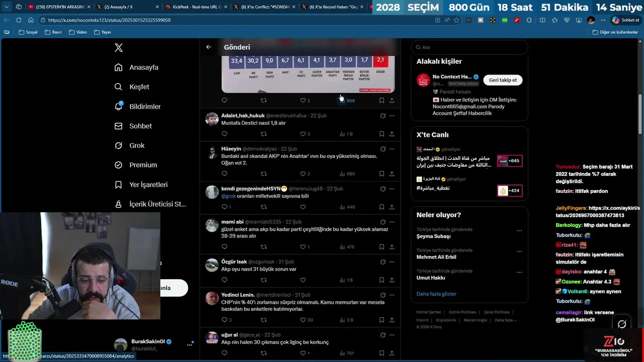Open İçerik Üreticisi Studio item
Screen dimensions: 644x362
point(150,204)
